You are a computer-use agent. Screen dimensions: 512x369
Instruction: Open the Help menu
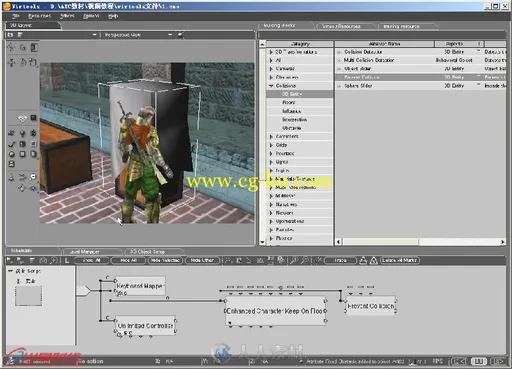click(113, 16)
